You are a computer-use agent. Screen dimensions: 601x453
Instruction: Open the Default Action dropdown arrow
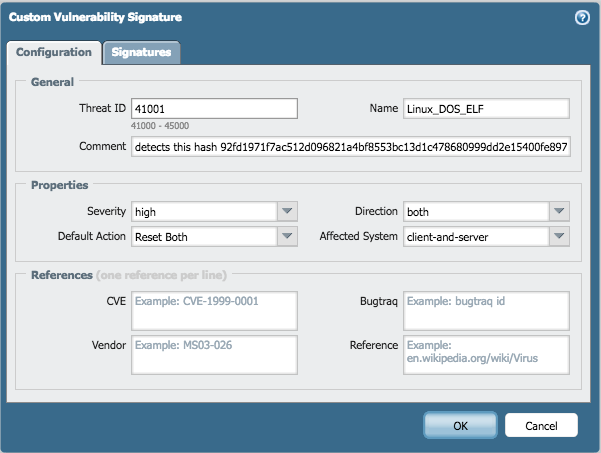287,236
